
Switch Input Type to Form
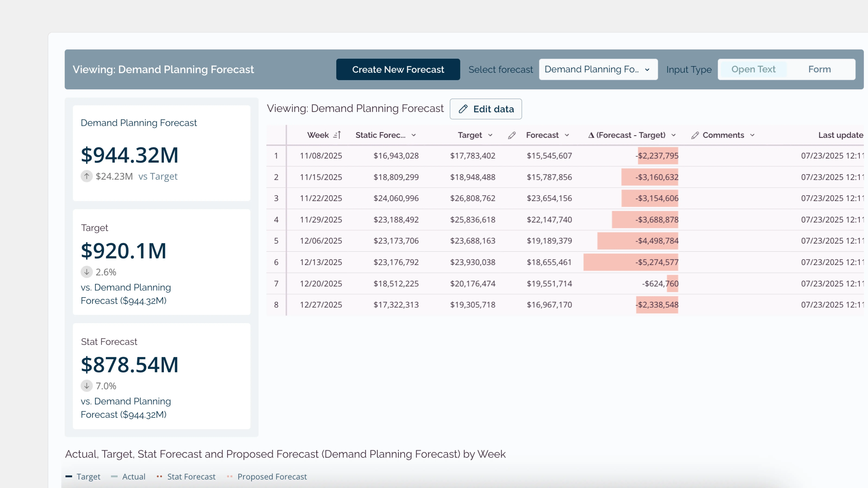(819, 69)
